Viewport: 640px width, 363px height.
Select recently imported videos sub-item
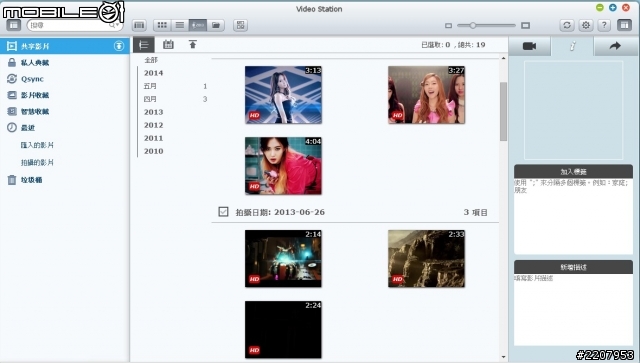[x=37, y=145]
